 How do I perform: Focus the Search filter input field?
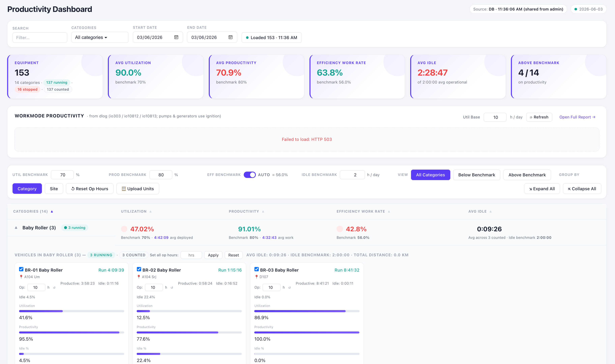tap(40, 37)
